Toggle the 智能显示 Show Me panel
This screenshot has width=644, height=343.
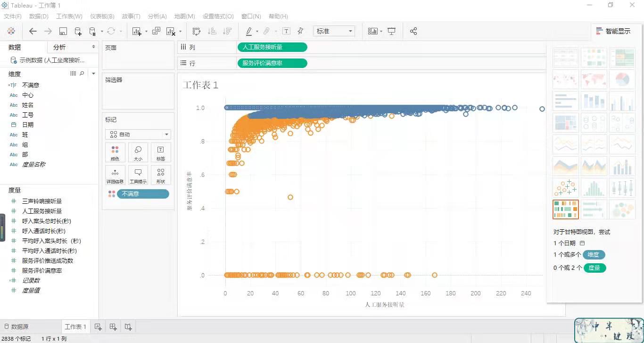coord(613,31)
